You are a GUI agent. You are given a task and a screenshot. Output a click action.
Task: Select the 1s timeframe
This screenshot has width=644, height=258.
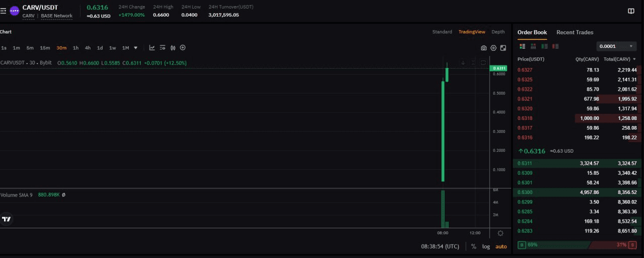point(4,48)
